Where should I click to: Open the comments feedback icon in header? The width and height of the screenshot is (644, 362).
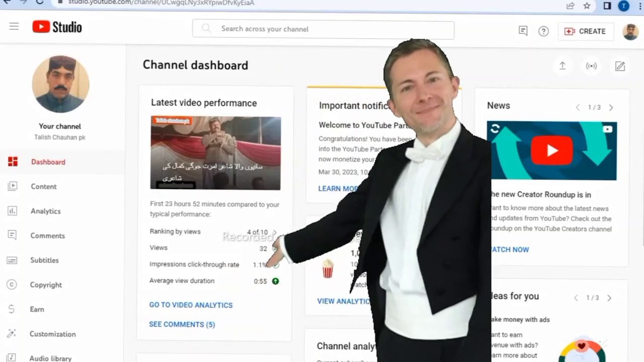pos(523,31)
